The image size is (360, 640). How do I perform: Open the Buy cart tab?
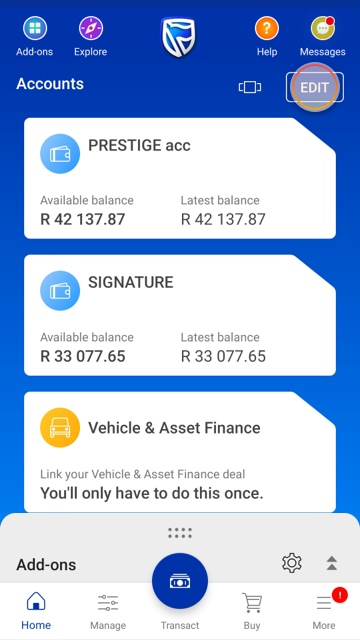click(x=252, y=610)
